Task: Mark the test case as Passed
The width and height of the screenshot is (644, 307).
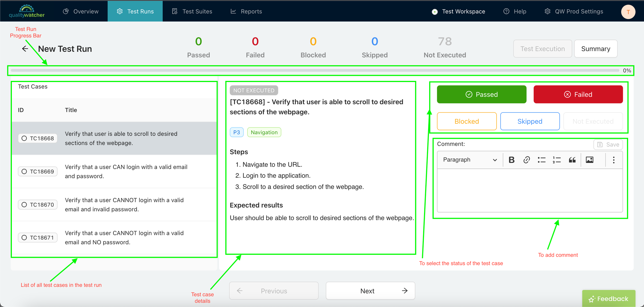Action: [482, 94]
